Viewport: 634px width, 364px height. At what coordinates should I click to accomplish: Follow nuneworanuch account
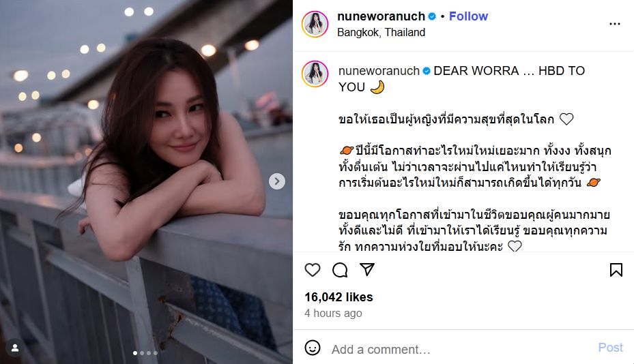[x=468, y=16]
